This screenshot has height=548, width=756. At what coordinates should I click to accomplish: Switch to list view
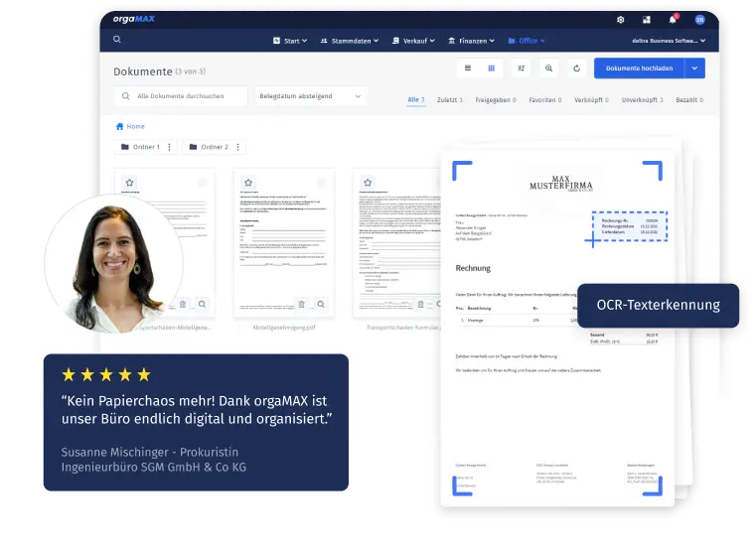(x=468, y=68)
